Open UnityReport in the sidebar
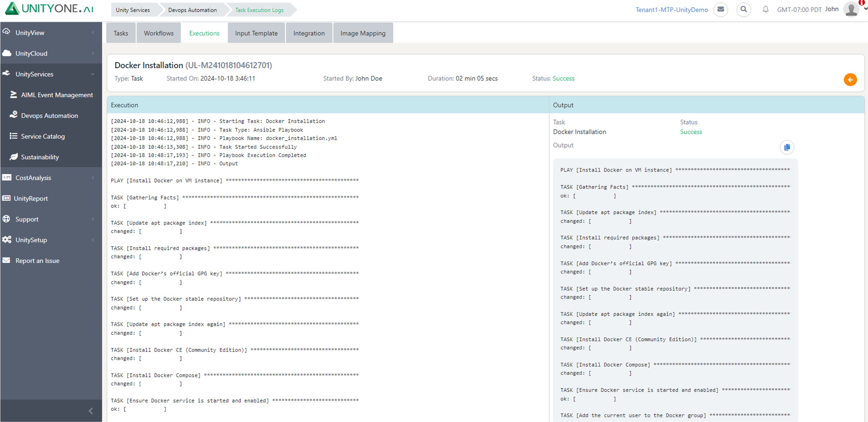 click(31, 198)
